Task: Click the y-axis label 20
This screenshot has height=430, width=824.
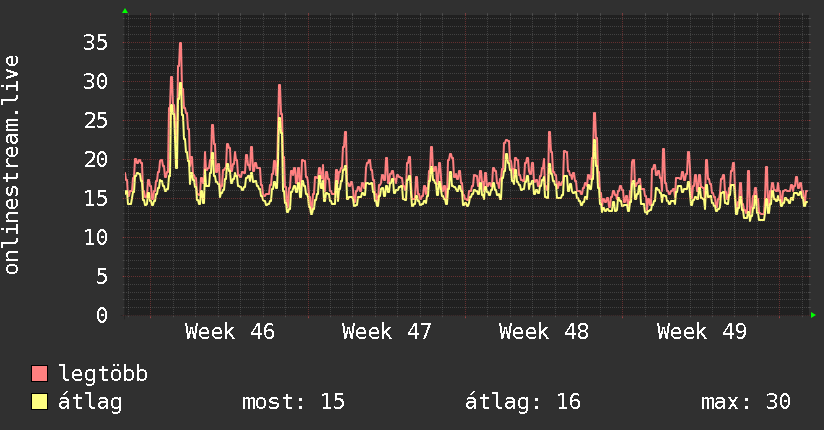Action: point(96,159)
